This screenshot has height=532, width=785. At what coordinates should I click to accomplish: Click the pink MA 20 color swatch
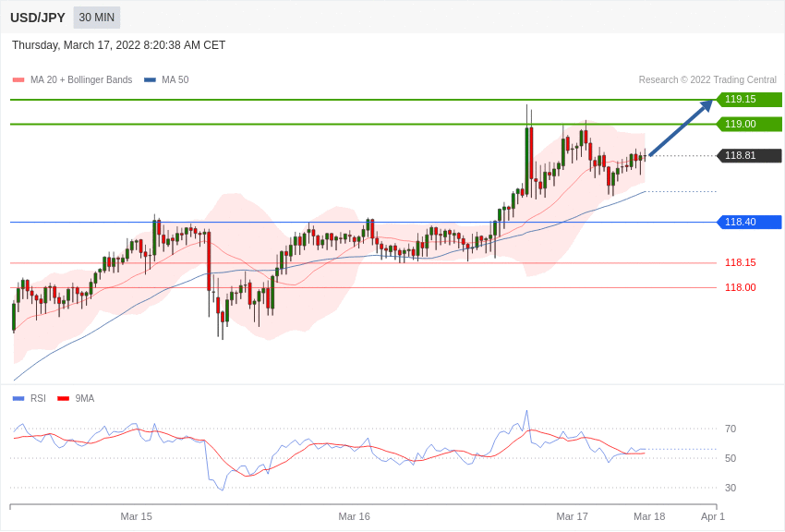tap(18, 79)
